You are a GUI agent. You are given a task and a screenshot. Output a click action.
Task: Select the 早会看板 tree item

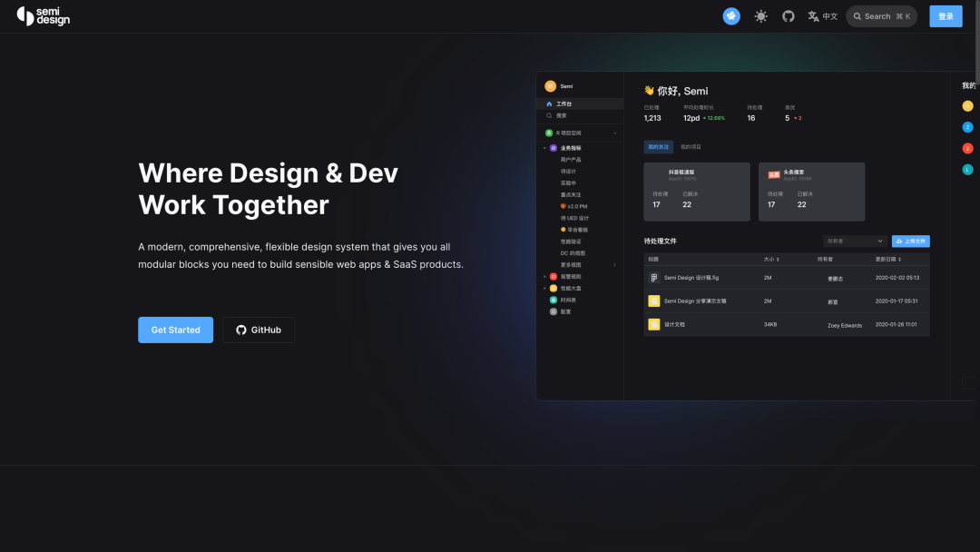pyautogui.click(x=574, y=230)
